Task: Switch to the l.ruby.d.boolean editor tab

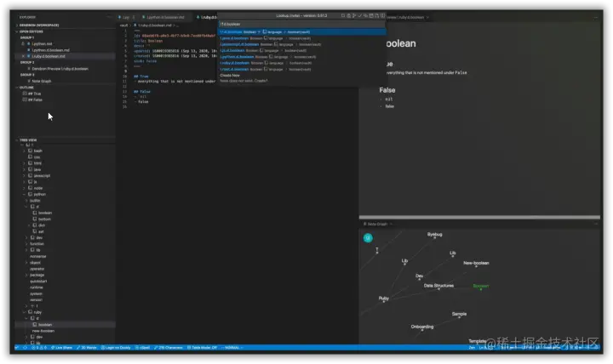Action: point(206,17)
